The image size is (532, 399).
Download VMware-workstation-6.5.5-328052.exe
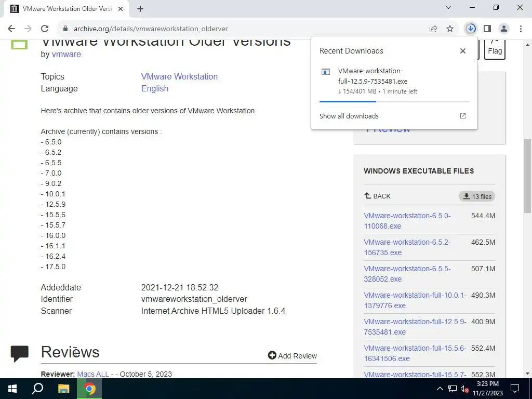407,274
